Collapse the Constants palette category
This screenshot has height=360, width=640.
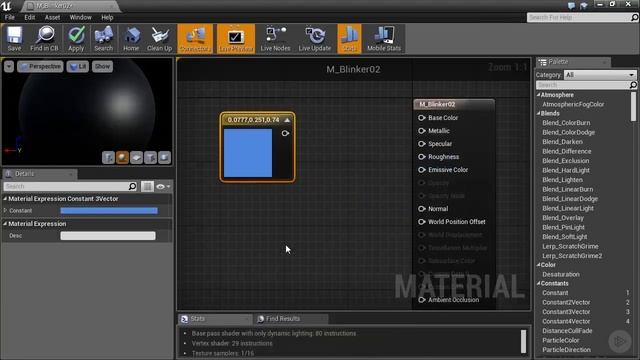(x=538, y=283)
